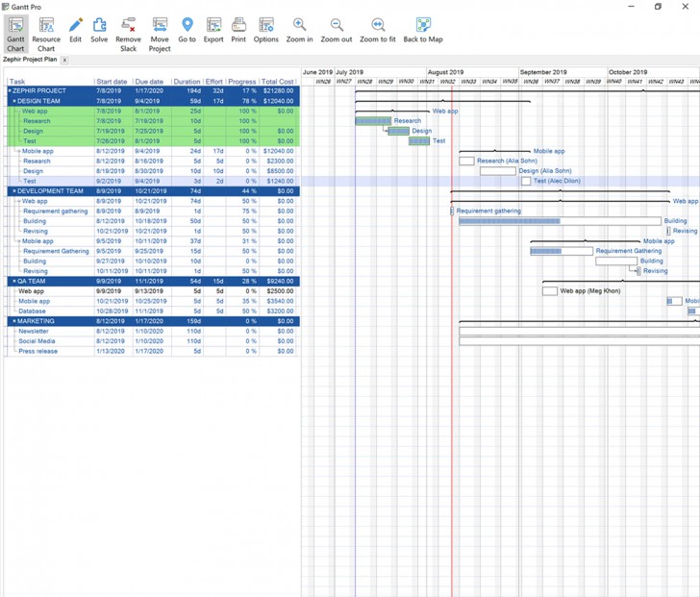Viewport: 700px width, 597px height.
Task: Select the Gantt Chart view icon
Action: pyautogui.click(x=15, y=35)
